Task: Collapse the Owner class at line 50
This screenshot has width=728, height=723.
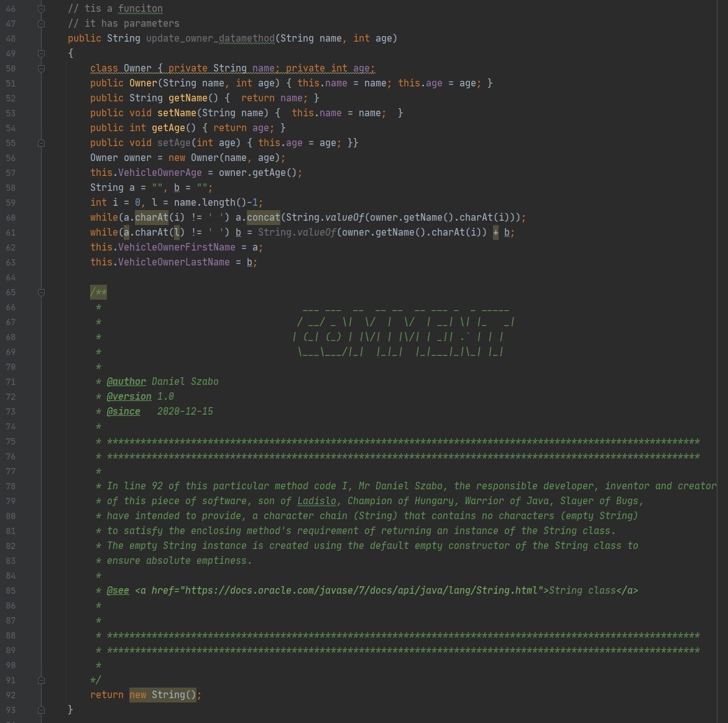Action: (x=41, y=68)
